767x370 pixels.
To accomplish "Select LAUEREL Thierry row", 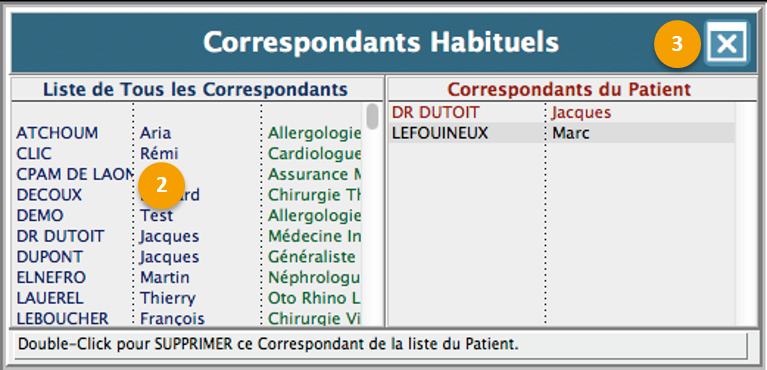I will tap(188, 298).
